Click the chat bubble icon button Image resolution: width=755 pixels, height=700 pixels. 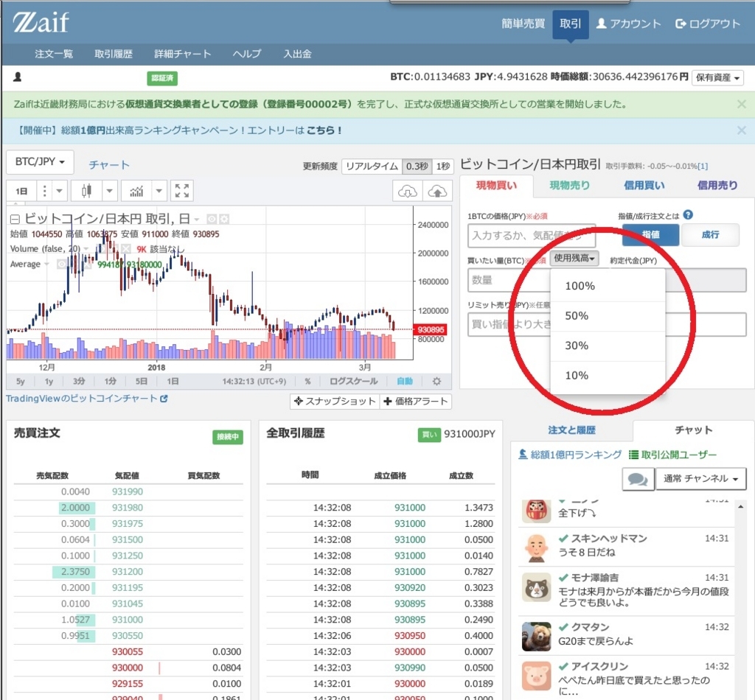(638, 479)
